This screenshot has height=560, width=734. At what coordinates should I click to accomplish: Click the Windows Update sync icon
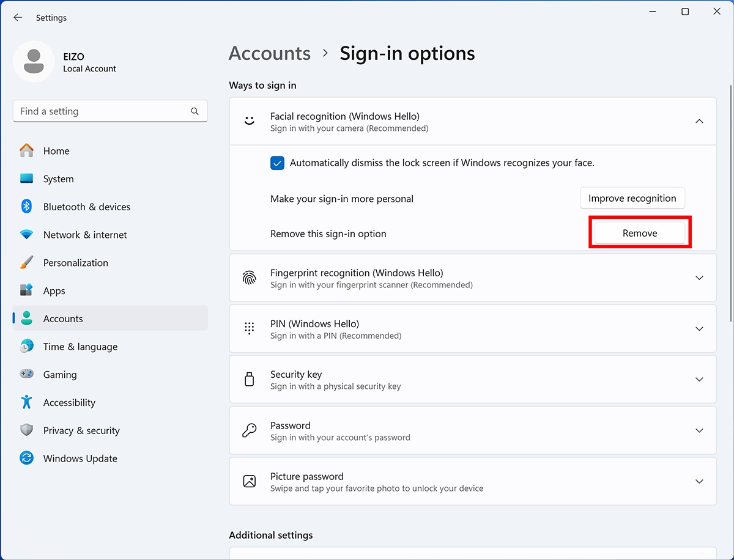(26, 458)
